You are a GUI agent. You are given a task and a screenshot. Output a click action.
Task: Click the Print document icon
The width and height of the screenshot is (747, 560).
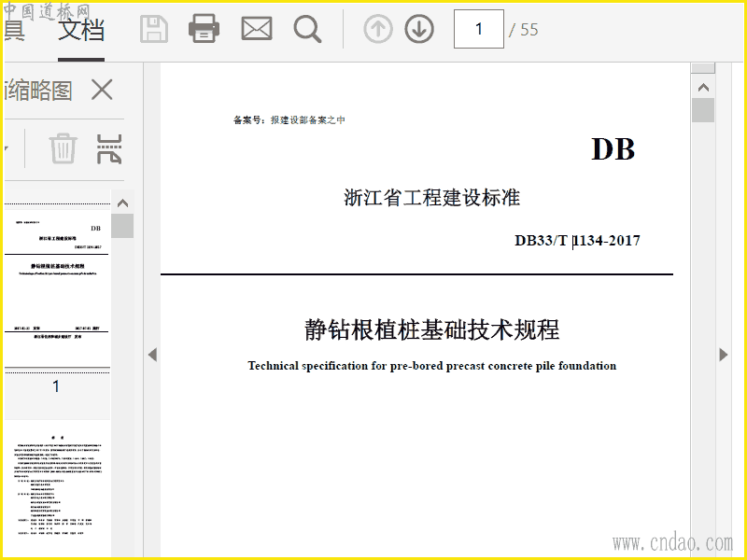click(204, 29)
